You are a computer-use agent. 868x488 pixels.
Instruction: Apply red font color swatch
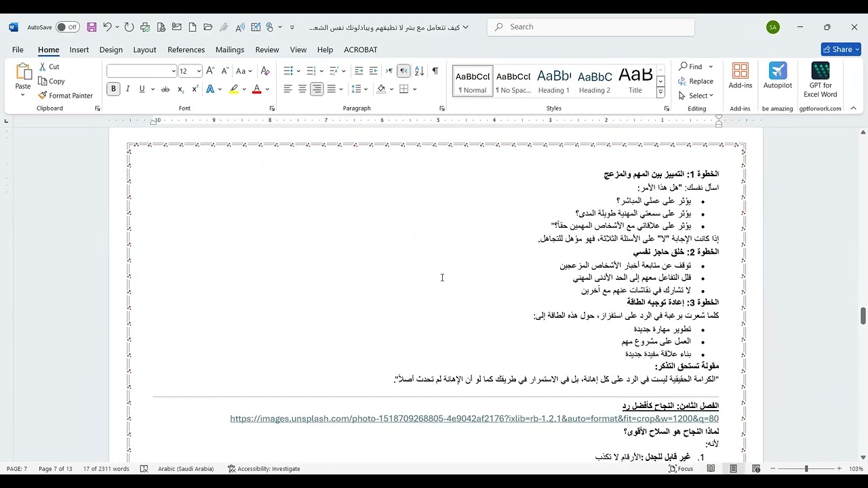[256, 89]
